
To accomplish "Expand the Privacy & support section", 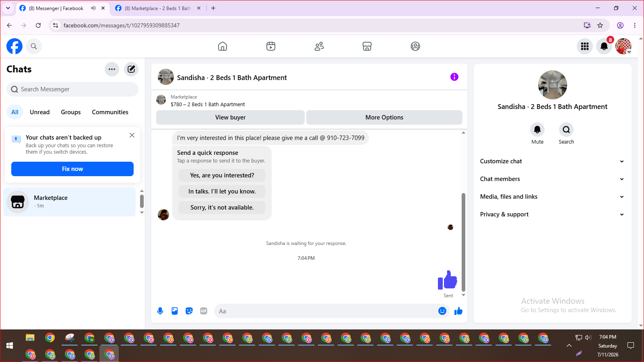I will (x=553, y=214).
